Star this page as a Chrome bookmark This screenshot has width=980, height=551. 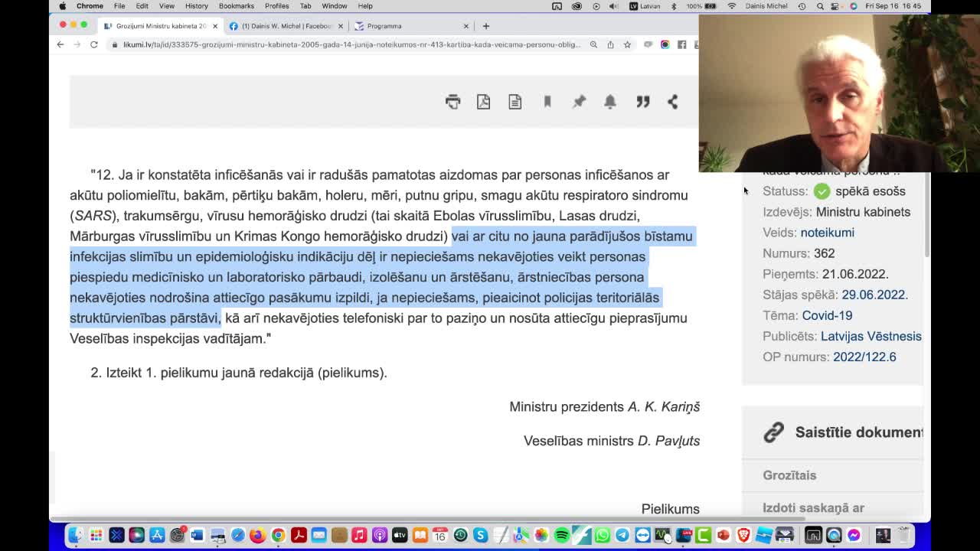click(627, 44)
